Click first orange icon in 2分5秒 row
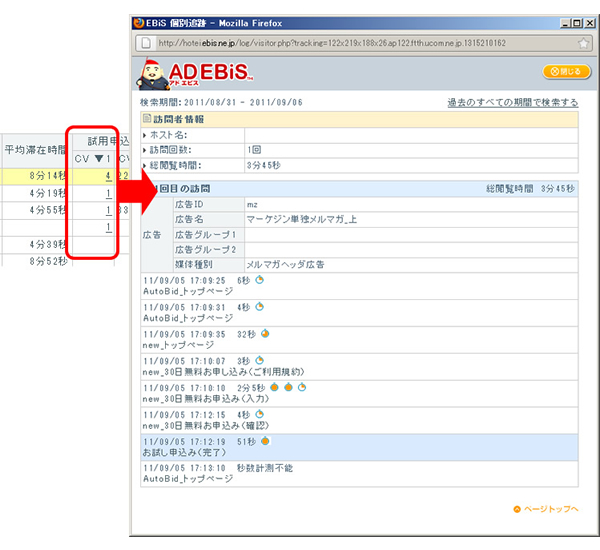This screenshot has width=600, height=550. (274, 387)
